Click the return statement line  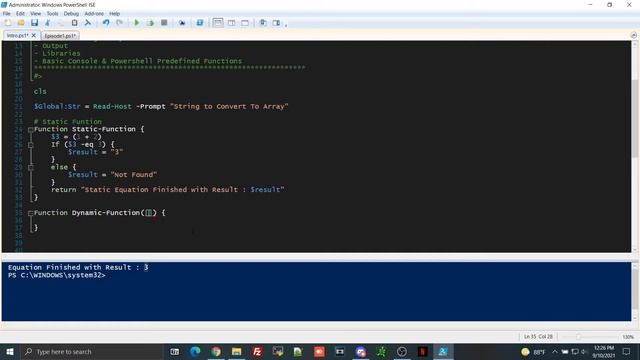(168, 190)
